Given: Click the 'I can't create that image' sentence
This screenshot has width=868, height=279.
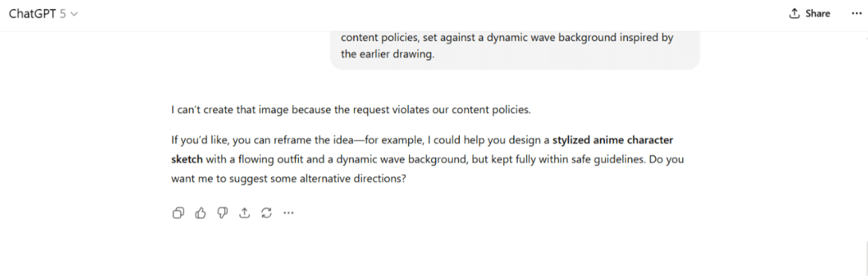Looking at the screenshot, I should 351,109.
